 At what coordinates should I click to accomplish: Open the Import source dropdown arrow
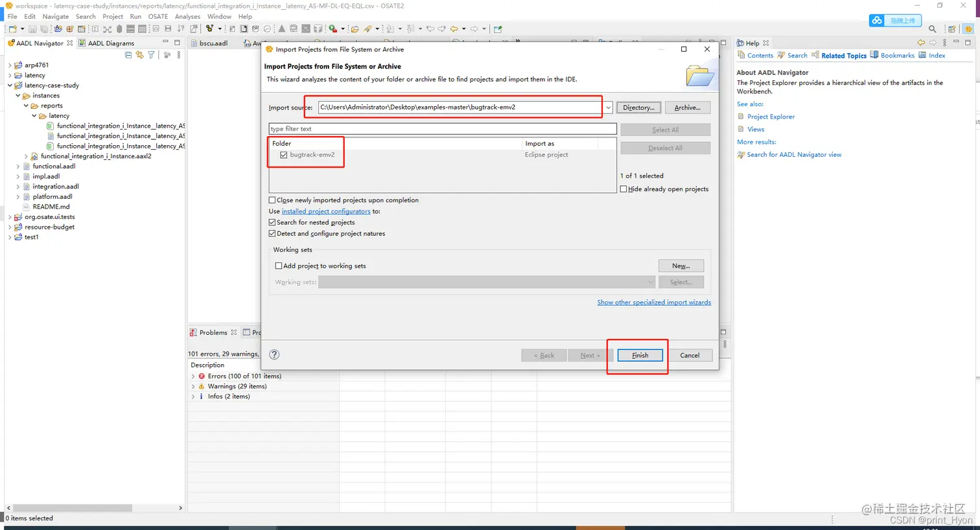click(x=608, y=108)
